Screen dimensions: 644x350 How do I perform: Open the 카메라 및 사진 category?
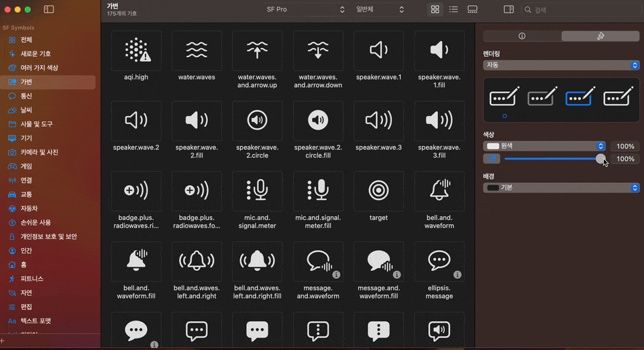(x=48, y=152)
